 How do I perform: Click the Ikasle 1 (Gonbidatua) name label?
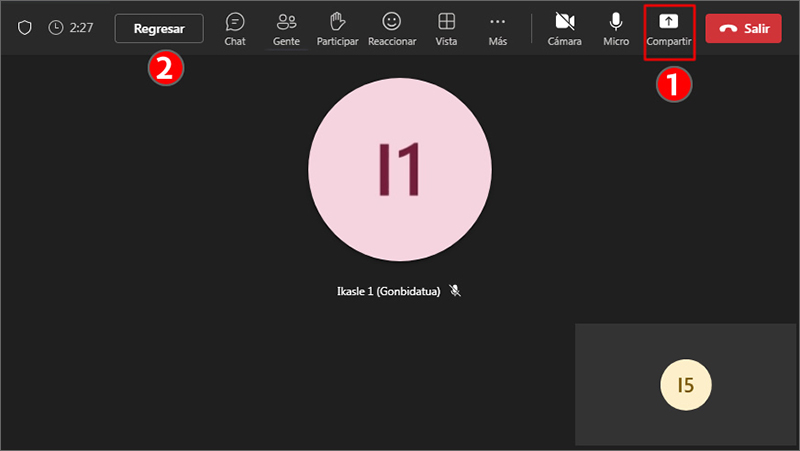[390, 291]
